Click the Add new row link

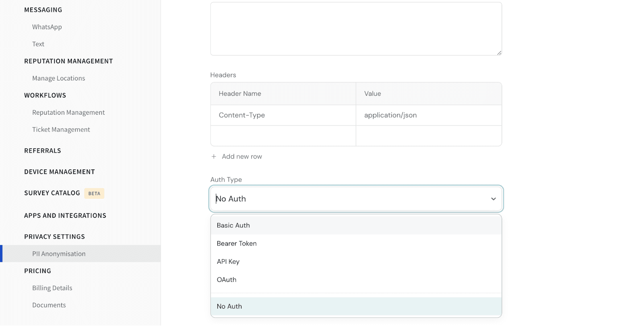click(242, 157)
